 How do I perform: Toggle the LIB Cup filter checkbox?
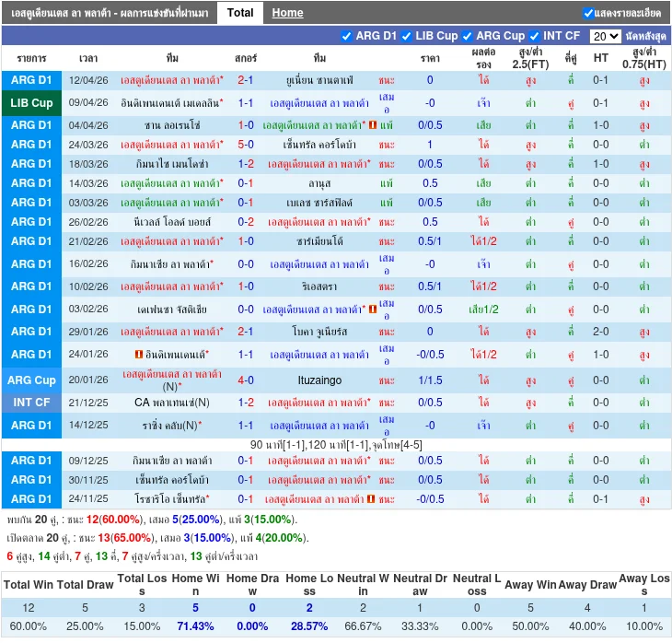coord(406,37)
